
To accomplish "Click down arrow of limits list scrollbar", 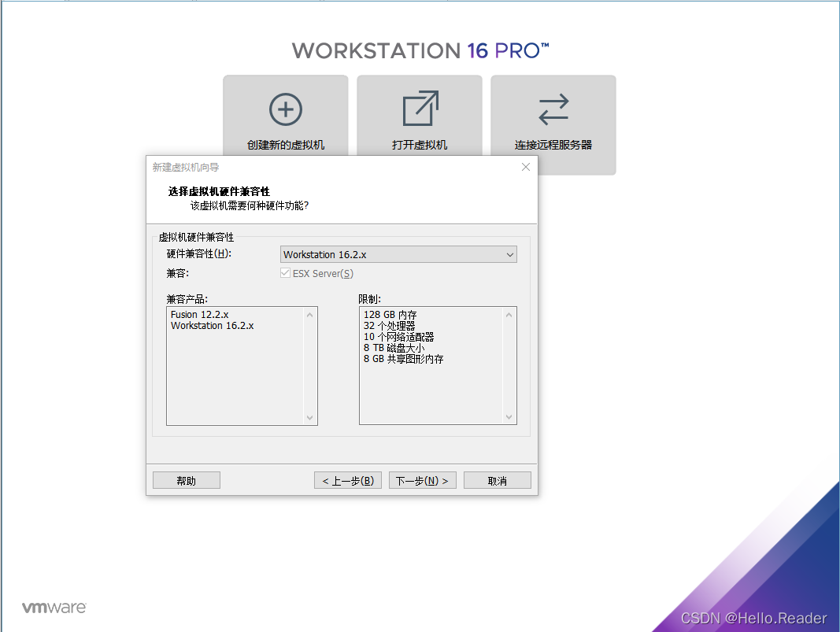I will (x=509, y=416).
